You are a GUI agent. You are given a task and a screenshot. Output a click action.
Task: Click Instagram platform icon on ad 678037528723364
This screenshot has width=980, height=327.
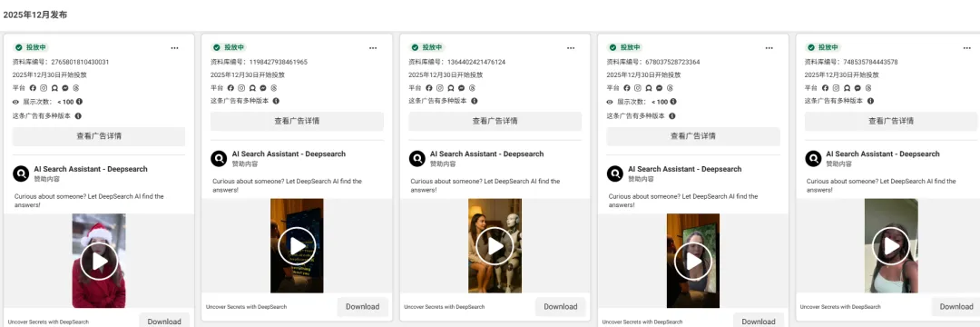[x=638, y=88]
